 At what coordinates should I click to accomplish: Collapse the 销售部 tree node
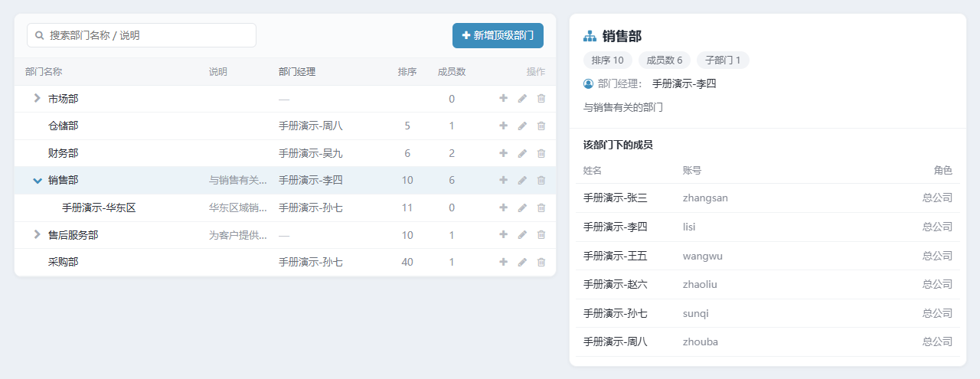pos(37,181)
